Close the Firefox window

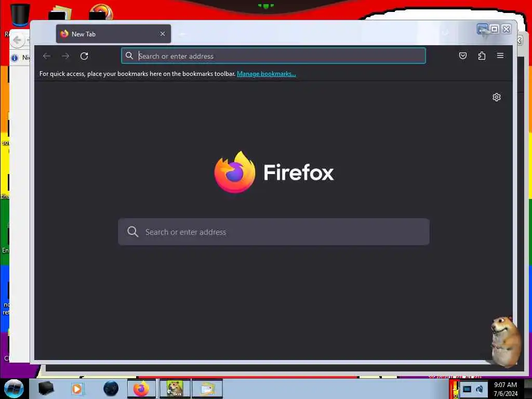click(x=506, y=29)
